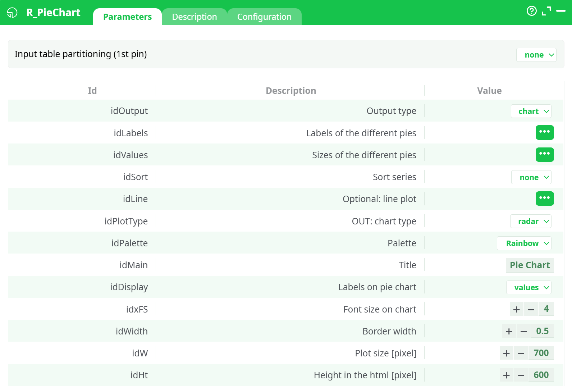Screen dimensions: 572x392
Task: Open the Sort series none dropdown
Action: (531, 177)
